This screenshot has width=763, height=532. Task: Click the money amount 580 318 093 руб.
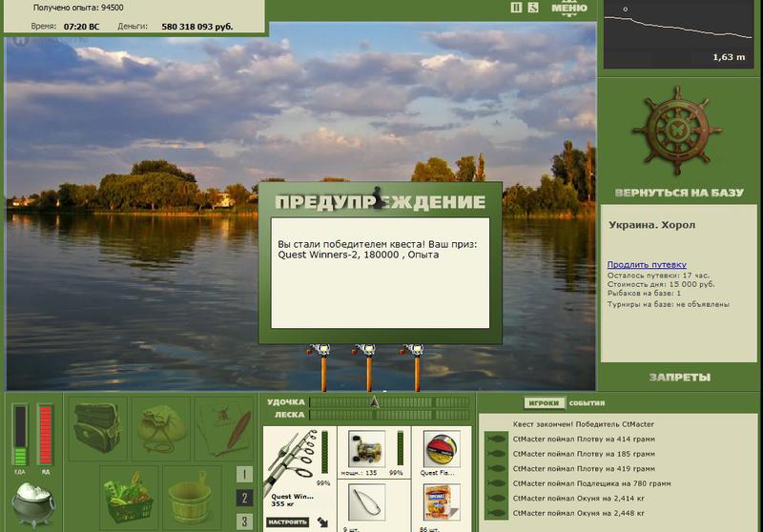click(197, 27)
